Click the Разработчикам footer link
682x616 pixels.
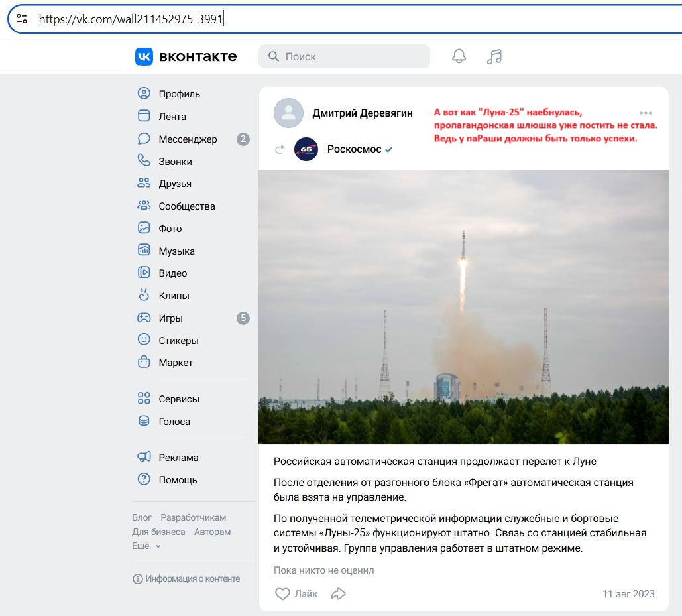[x=193, y=517]
